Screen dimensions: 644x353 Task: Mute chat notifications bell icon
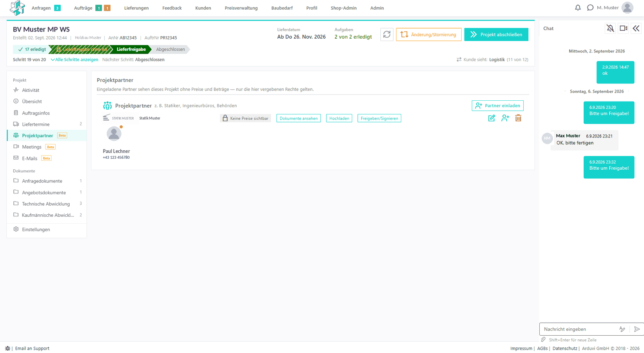(610, 28)
